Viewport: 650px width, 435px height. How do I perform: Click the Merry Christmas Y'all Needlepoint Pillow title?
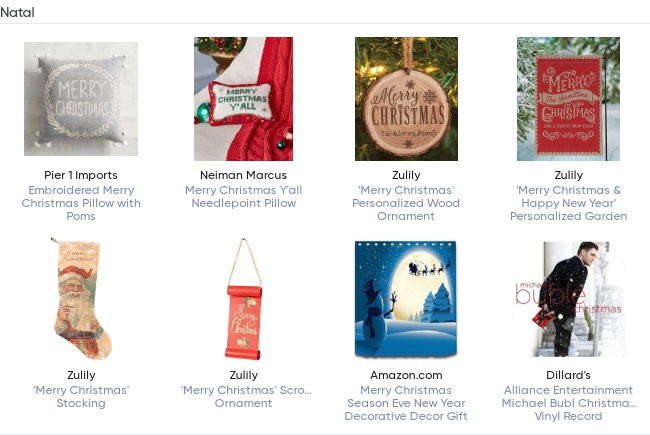pos(243,196)
